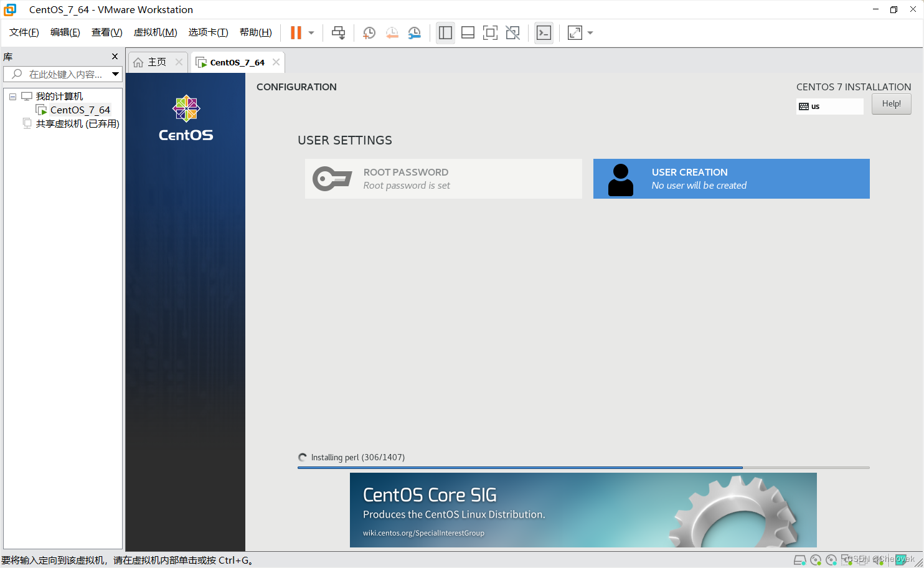The height and width of the screenshot is (568, 924).
Task: Toggle Unity mode icon
Action: tap(512, 33)
